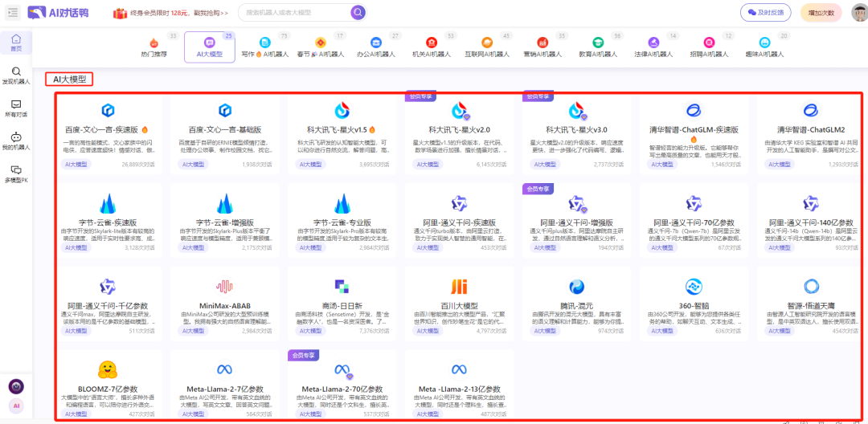
Task: Open the Meta-Llama-2-70亿参数 Meta icon
Action: (x=342, y=369)
